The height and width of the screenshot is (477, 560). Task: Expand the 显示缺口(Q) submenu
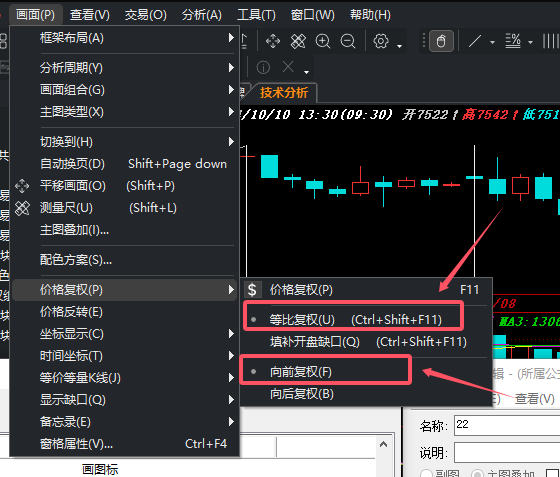[x=124, y=400]
